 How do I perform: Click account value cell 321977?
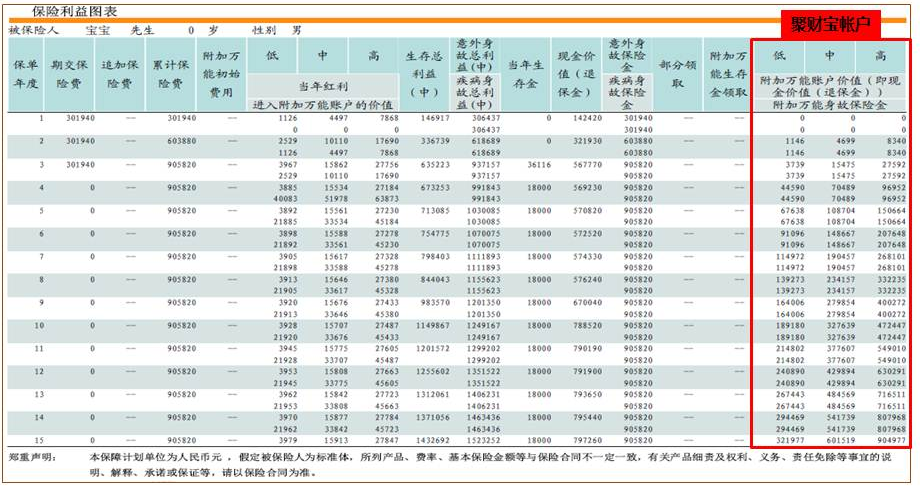789,441
